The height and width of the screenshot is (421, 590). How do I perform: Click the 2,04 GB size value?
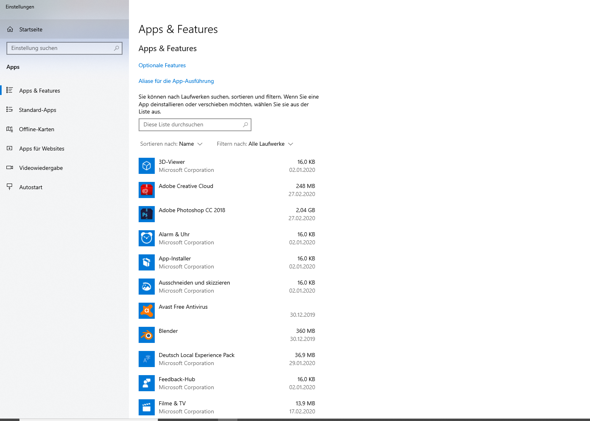[x=305, y=210]
